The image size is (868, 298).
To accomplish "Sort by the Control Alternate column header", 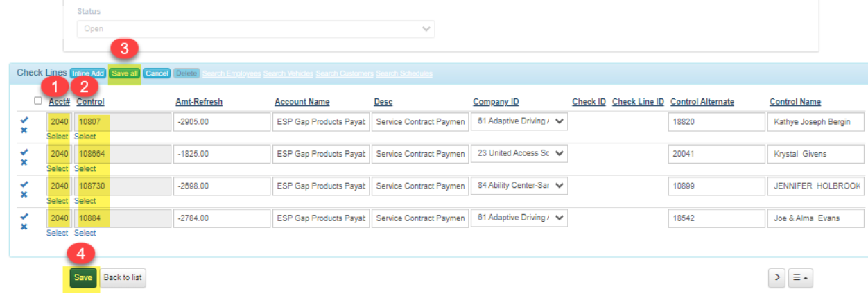I will pyautogui.click(x=702, y=102).
